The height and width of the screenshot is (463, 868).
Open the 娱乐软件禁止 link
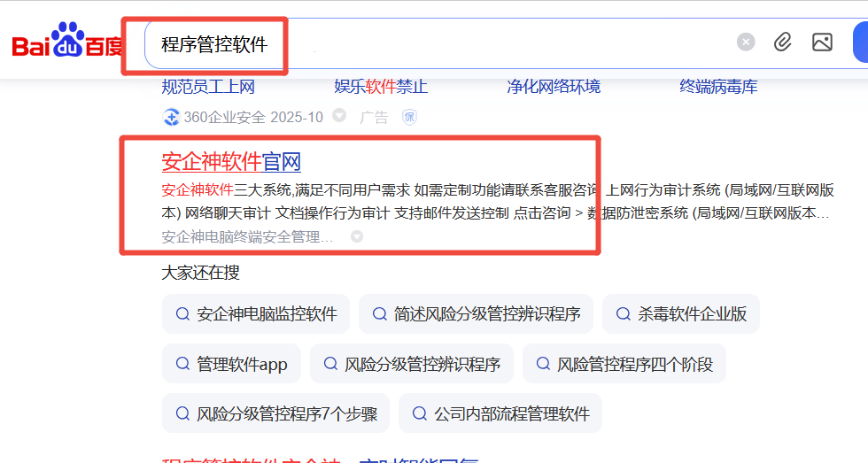[x=381, y=87]
